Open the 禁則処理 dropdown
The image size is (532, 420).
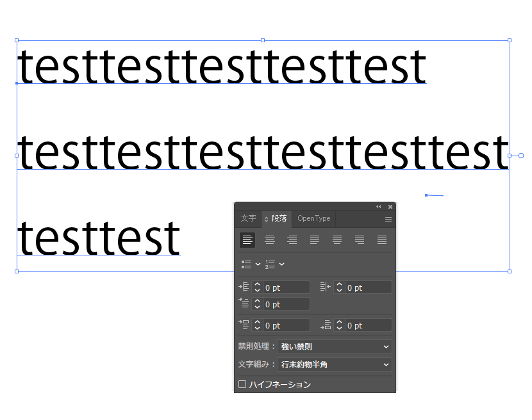[x=335, y=347]
